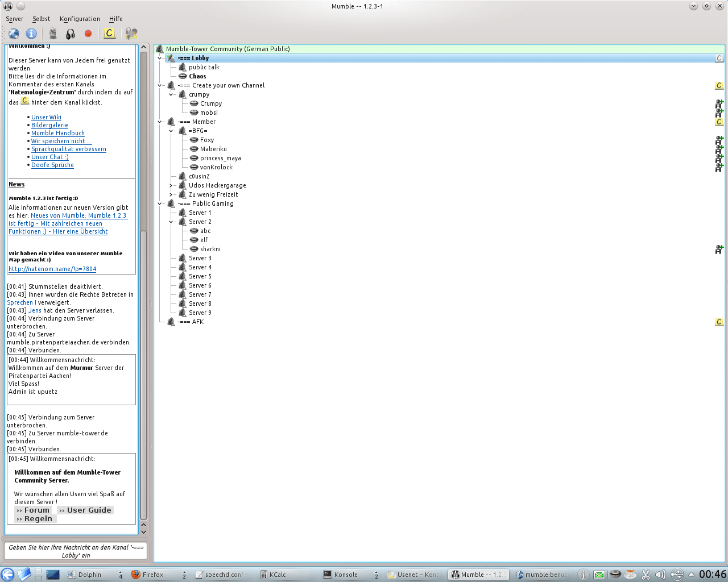This screenshot has height=582, width=728.
Task: Open the Konfiguration menu
Action: click(80, 19)
